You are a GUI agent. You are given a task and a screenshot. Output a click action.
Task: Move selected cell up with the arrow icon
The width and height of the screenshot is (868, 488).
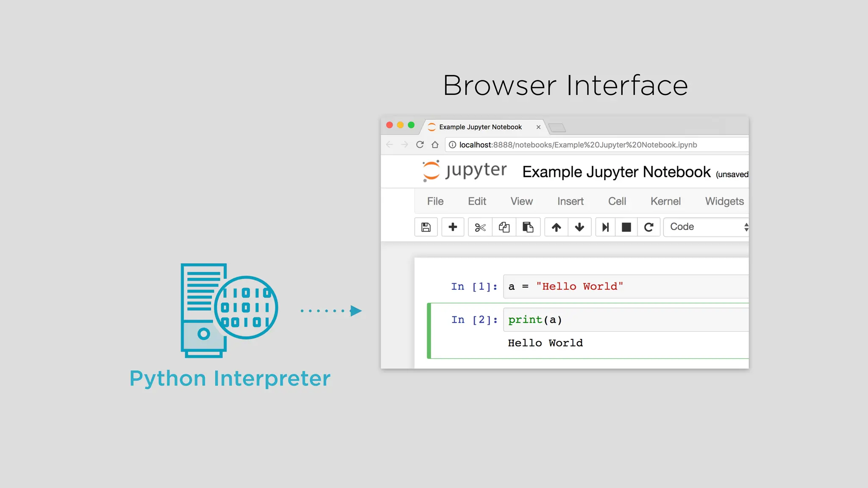click(x=556, y=227)
